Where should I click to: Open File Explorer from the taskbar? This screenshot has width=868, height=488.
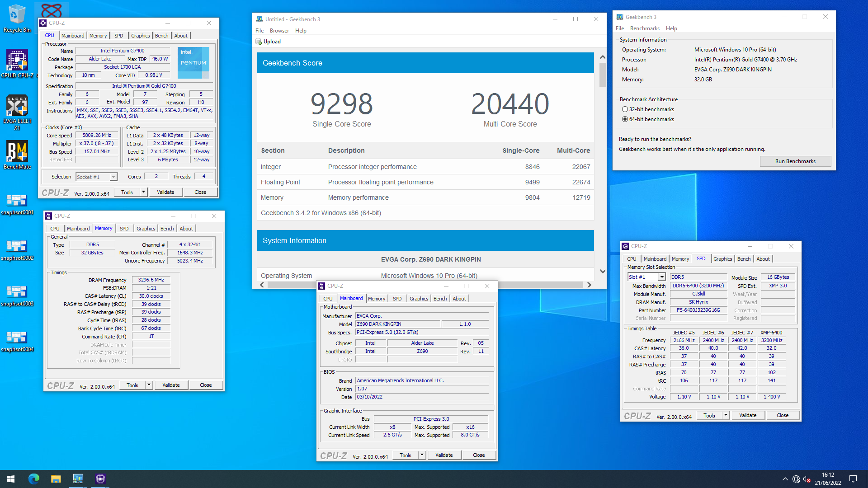(56, 479)
